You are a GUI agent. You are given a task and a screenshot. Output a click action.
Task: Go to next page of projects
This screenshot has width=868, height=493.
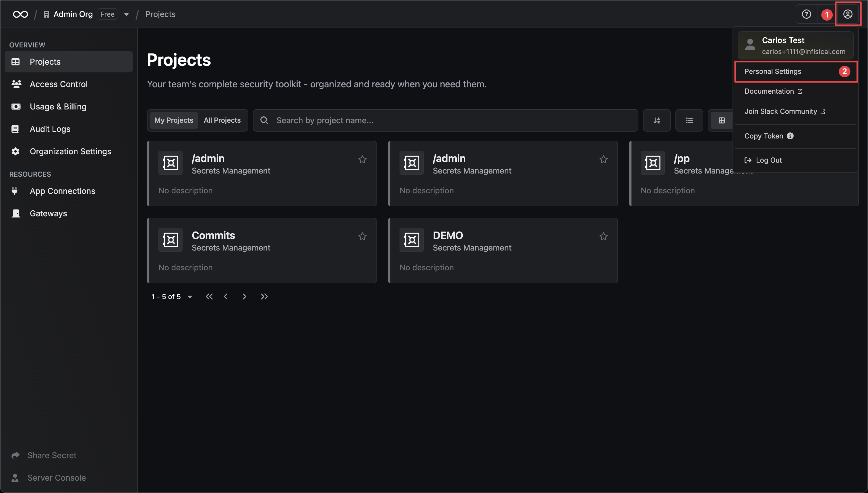pos(244,296)
